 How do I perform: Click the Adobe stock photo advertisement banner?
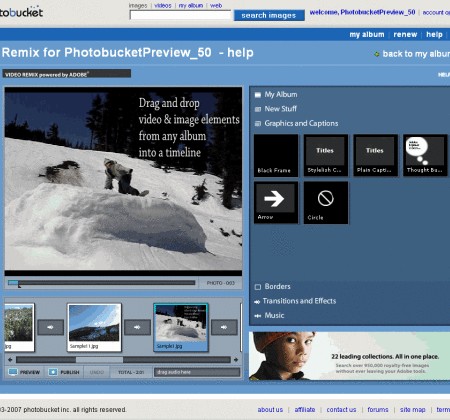(349, 356)
